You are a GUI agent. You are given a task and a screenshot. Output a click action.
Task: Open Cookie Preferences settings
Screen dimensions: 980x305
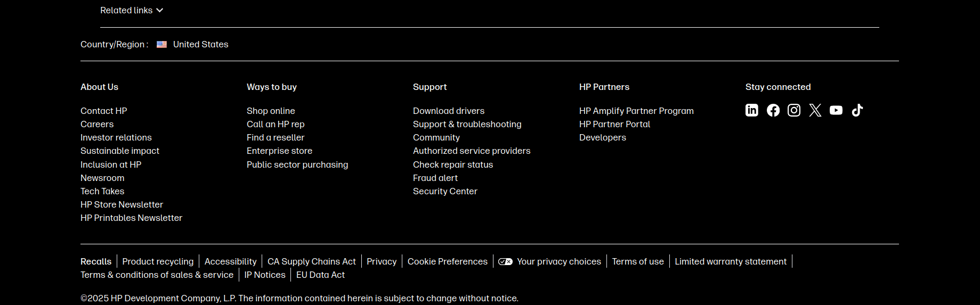coord(448,261)
